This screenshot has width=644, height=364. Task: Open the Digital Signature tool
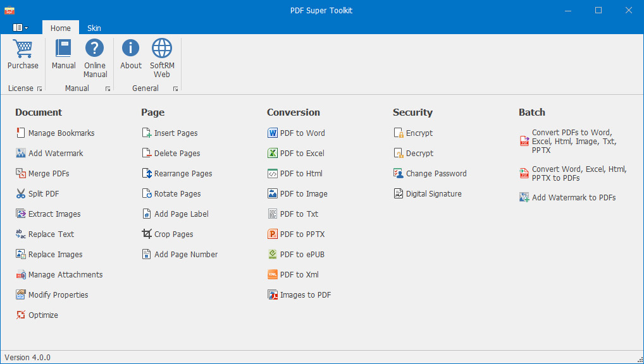[x=433, y=193]
